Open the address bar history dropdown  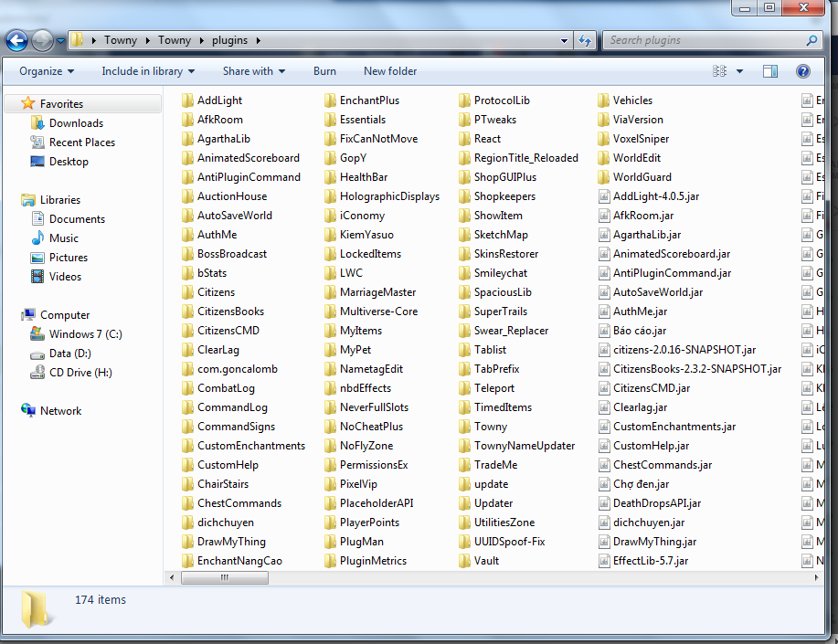(564, 40)
